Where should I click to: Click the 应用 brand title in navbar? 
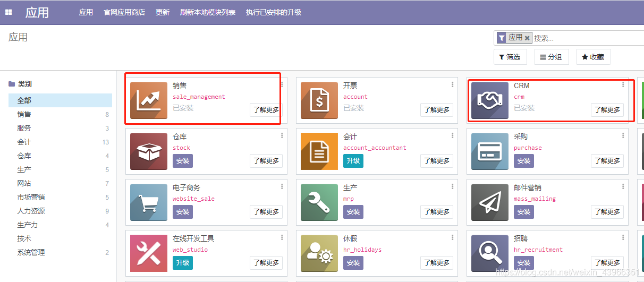(37, 12)
